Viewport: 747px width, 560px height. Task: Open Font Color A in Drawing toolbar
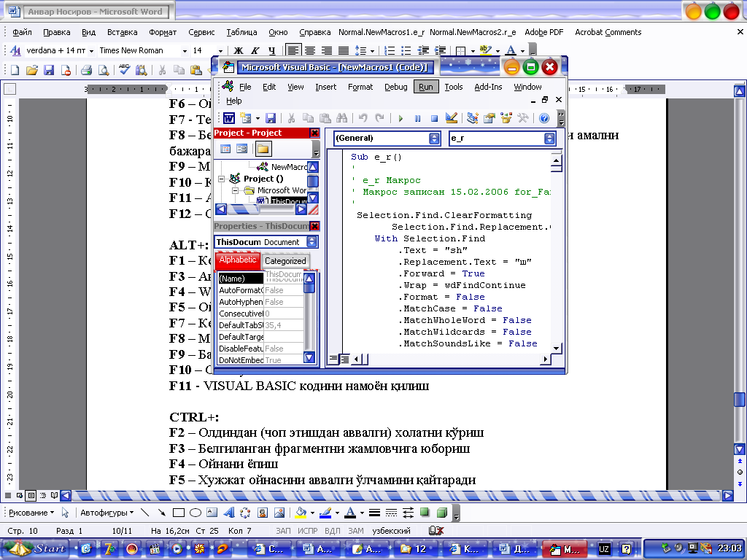coord(350,513)
